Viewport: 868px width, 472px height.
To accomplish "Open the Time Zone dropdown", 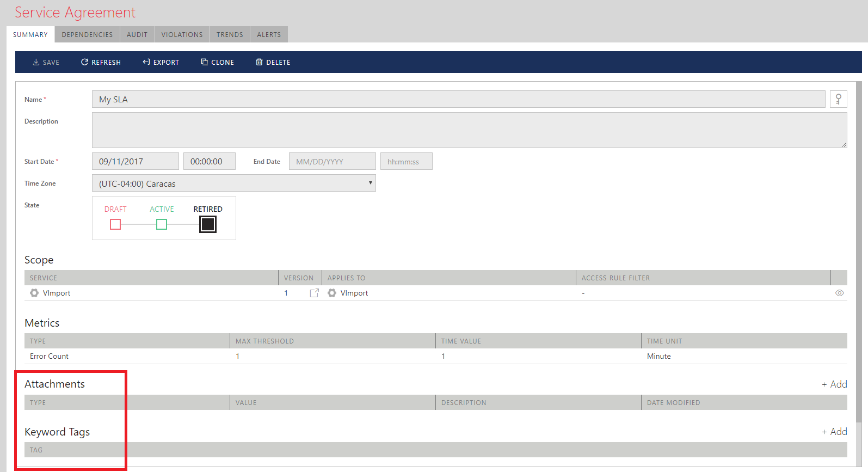I will 233,183.
